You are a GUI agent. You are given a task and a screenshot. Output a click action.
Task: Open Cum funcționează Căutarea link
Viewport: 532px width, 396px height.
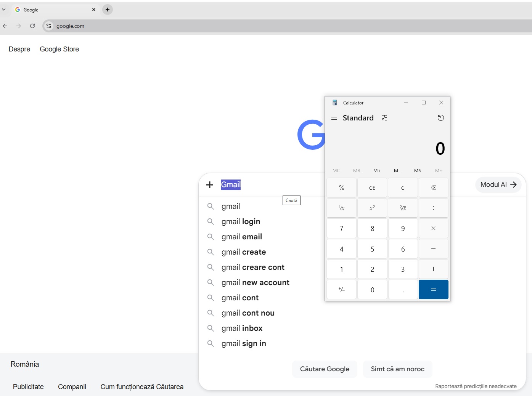[142, 387]
